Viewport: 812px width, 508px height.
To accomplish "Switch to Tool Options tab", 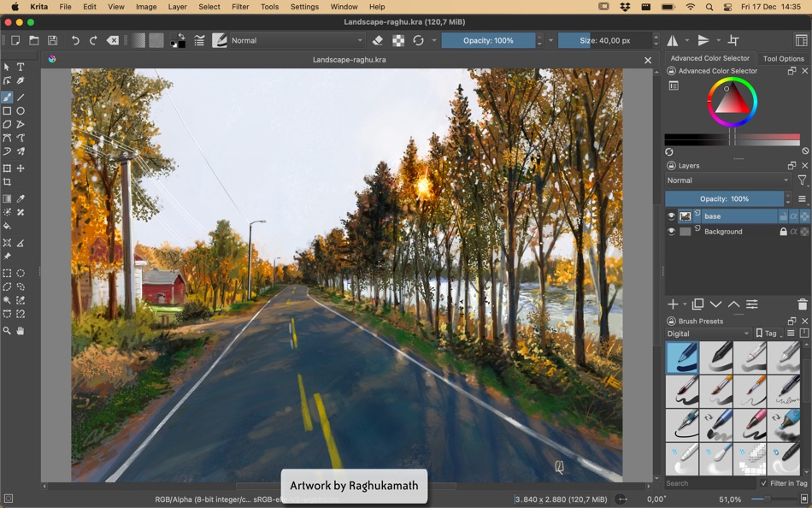I will (x=784, y=58).
